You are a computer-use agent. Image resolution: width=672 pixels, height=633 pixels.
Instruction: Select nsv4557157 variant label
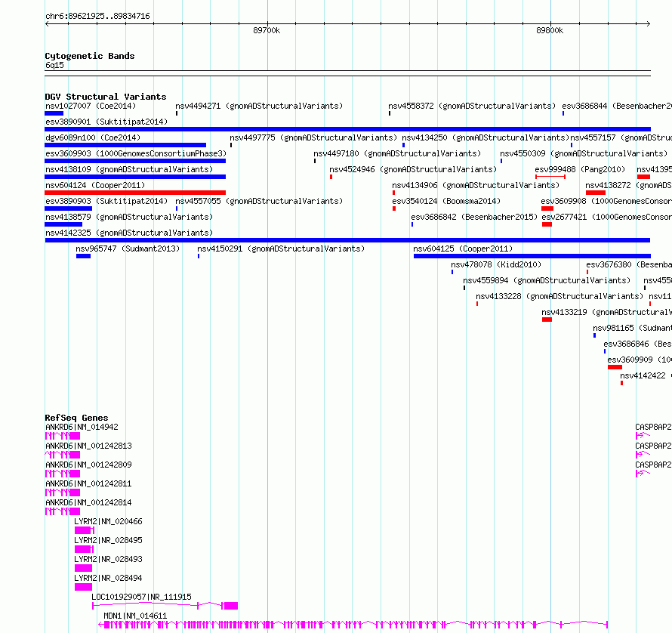tap(621, 137)
